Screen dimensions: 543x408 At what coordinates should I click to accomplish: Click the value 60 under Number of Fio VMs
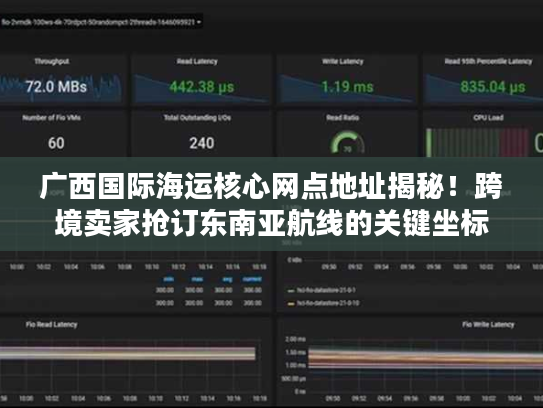[x=56, y=143]
